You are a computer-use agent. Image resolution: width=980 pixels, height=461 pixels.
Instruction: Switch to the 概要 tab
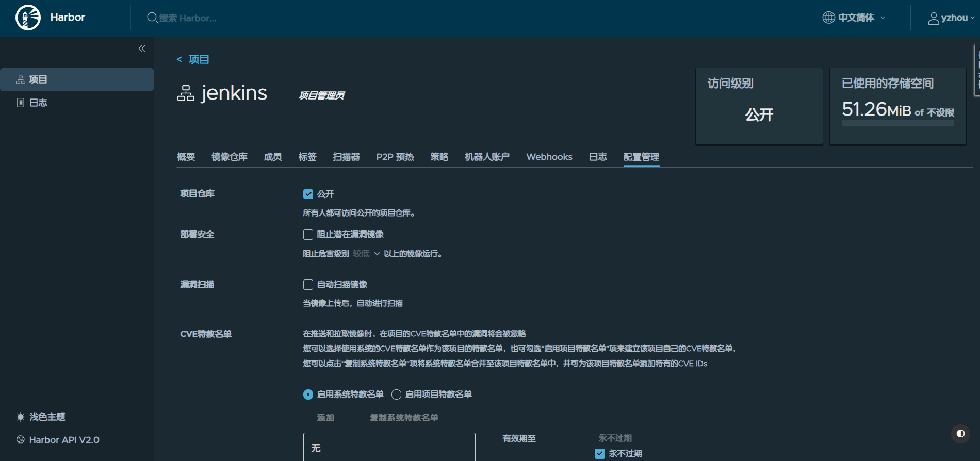pyautogui.click(x=186, y=157)
